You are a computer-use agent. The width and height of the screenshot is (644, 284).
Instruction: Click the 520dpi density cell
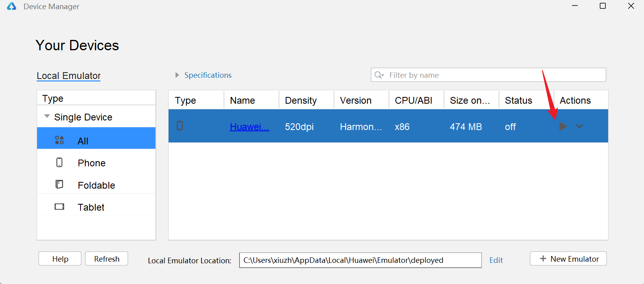click(x=299, y=127)
